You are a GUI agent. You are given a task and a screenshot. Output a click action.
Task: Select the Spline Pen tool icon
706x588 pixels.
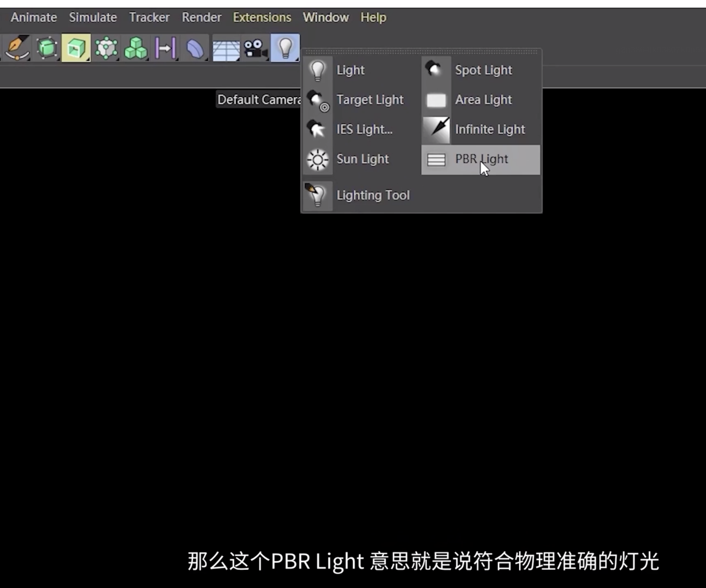tap(17, 48)
